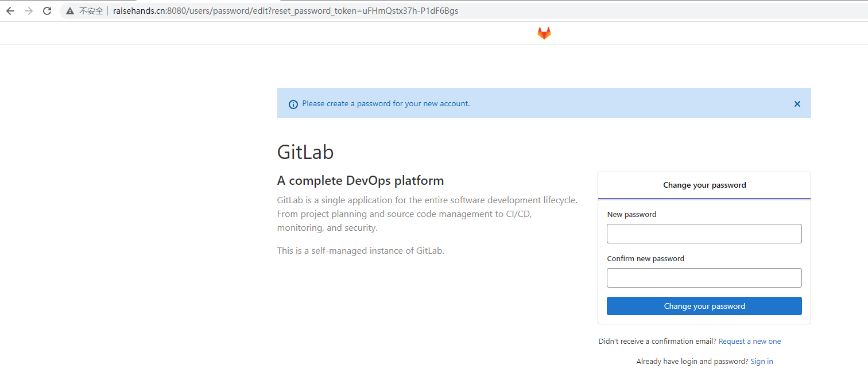Dismiss the password creation notice
The width and height of the screenshot is (868, 376).
797,104
